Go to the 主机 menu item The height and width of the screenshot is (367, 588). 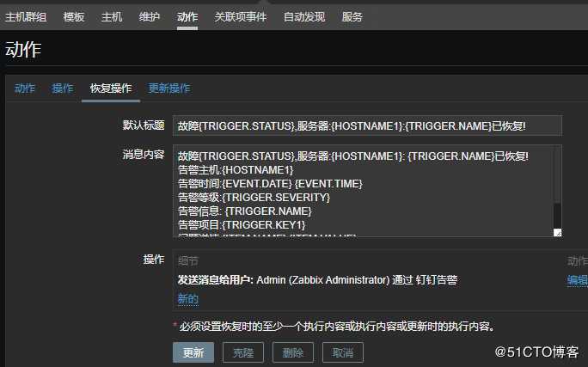click(112, 17)
